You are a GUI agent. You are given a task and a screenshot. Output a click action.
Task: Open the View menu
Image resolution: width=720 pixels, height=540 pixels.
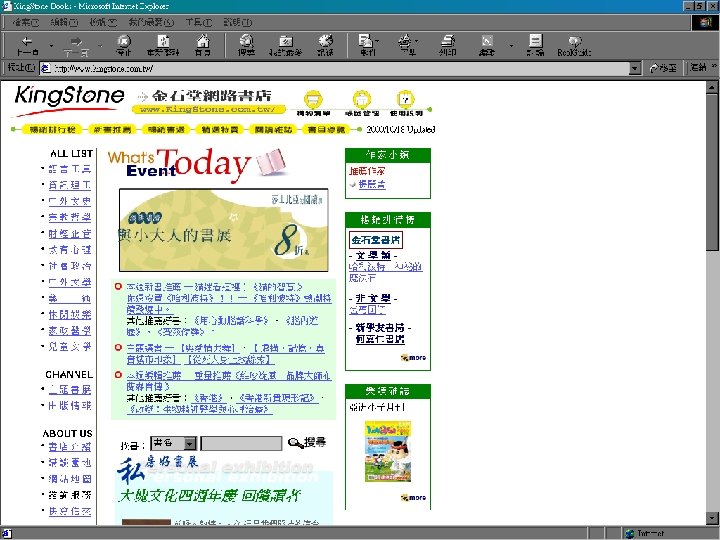pyautogui.click(x=103, y=22)
